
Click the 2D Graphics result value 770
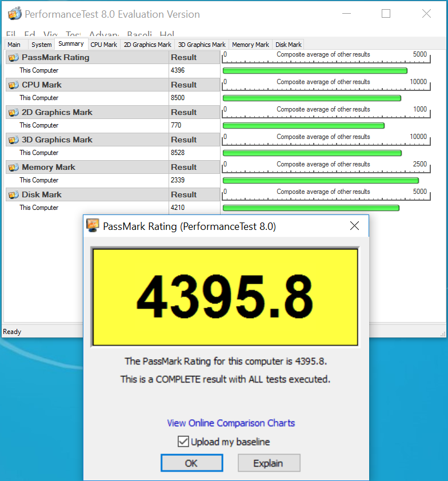tap(176, 125)
